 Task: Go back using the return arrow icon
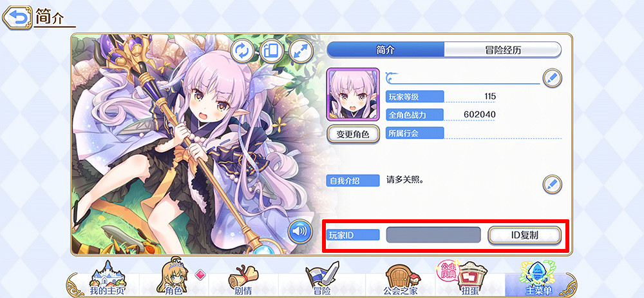(x=17, y=17)
